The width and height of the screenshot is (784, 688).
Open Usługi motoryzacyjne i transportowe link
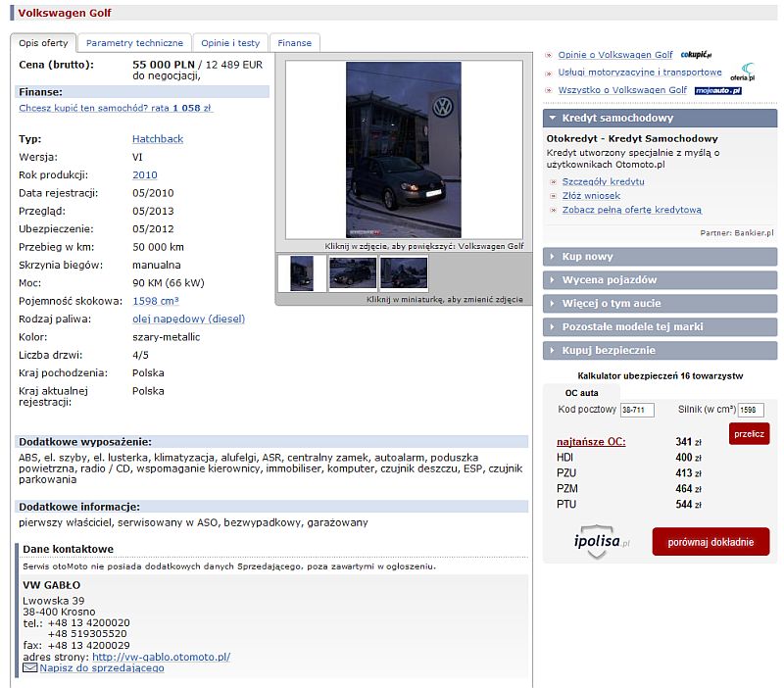pyautogui.click(x=640, y=73)
